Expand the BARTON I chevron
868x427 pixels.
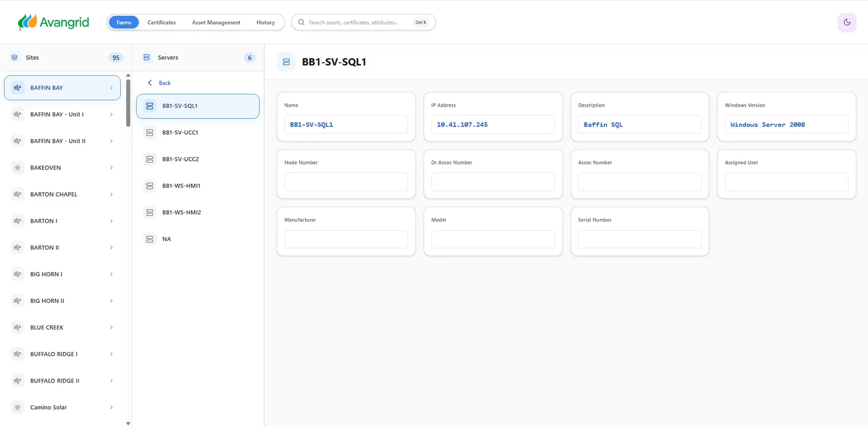112,221
